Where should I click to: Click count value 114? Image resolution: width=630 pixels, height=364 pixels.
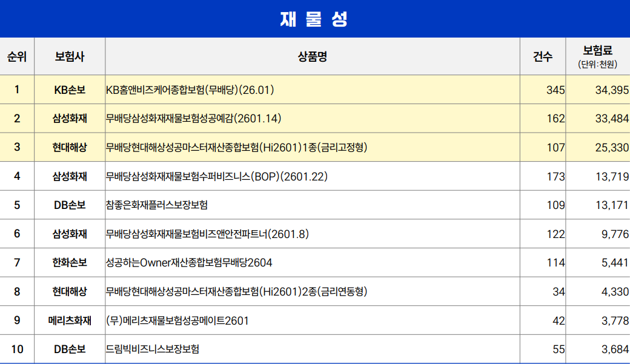[555, 263]
